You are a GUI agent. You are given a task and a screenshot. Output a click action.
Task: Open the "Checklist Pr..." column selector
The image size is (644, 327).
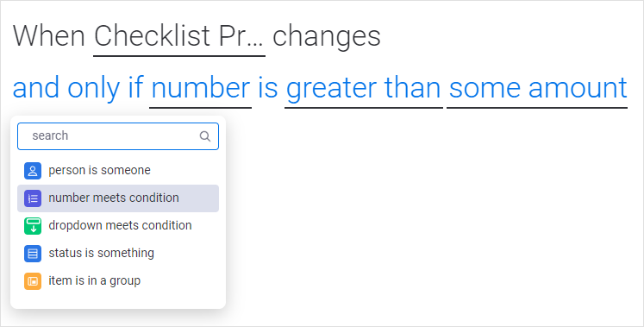tap(179, 37)
